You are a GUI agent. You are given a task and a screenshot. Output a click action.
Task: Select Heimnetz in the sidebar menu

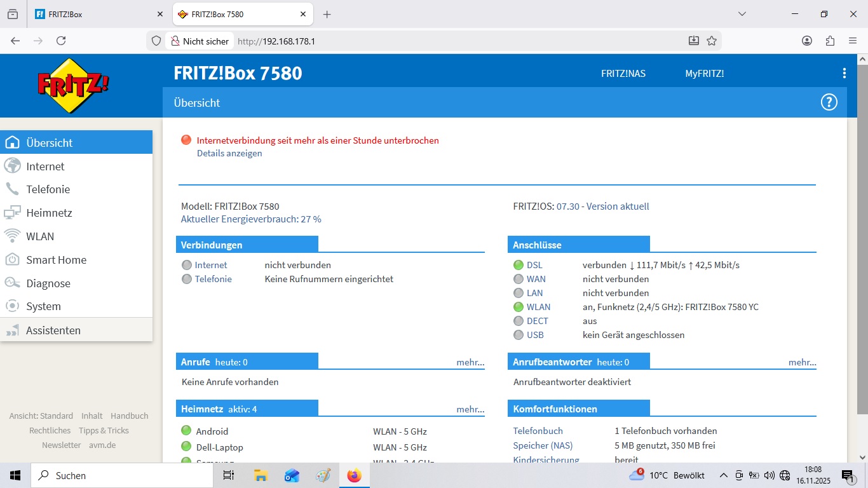76,213
